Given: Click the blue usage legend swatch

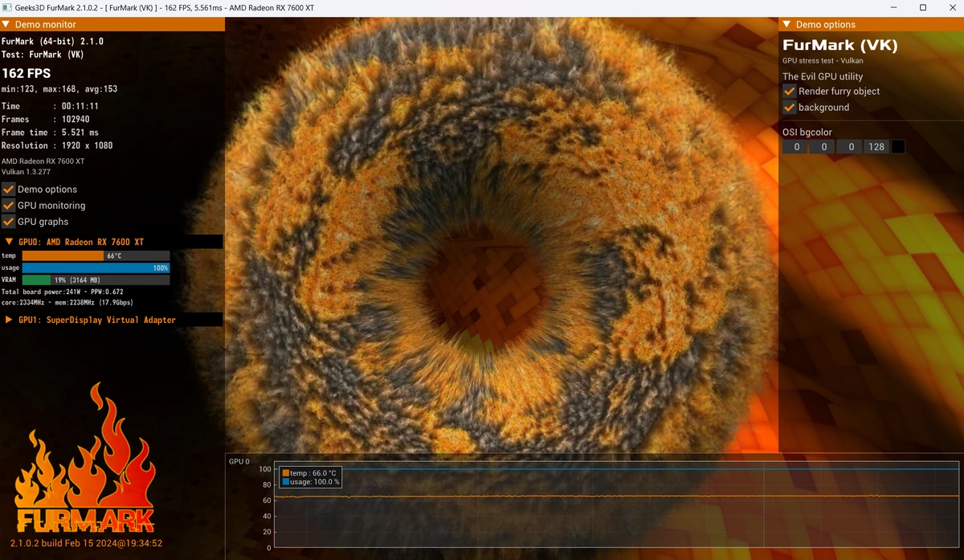Looking at the screenshot, I should 286,482.
